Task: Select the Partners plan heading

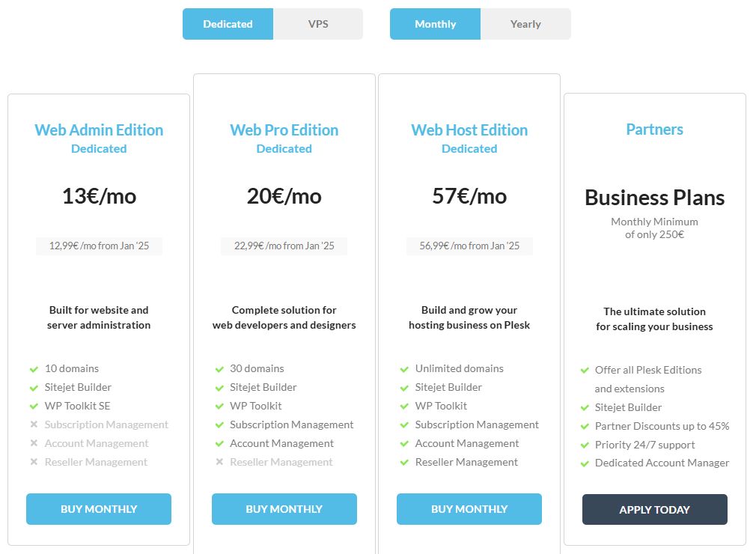Action: [x=655, y=130]
